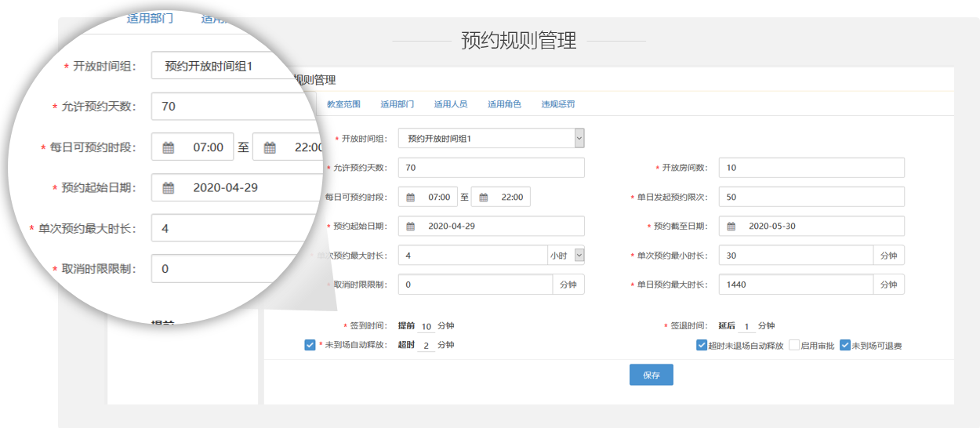Switch to the 教室范围 tab
980x428 pixels.
click(x=343, y=104)
